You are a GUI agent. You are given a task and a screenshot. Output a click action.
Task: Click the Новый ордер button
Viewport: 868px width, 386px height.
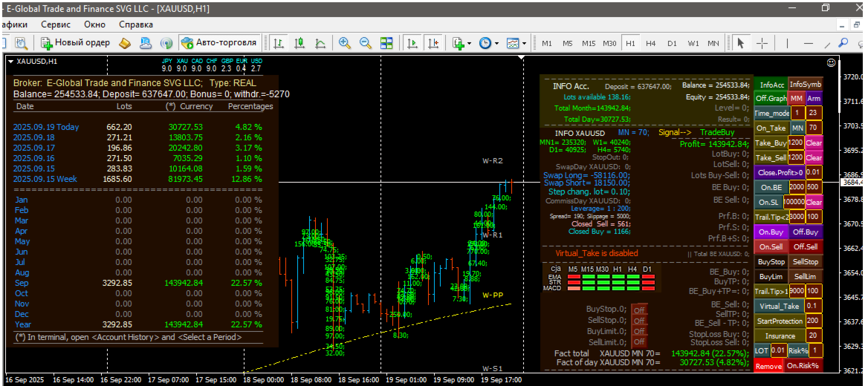pyautogui.click(x=75, y=42)
